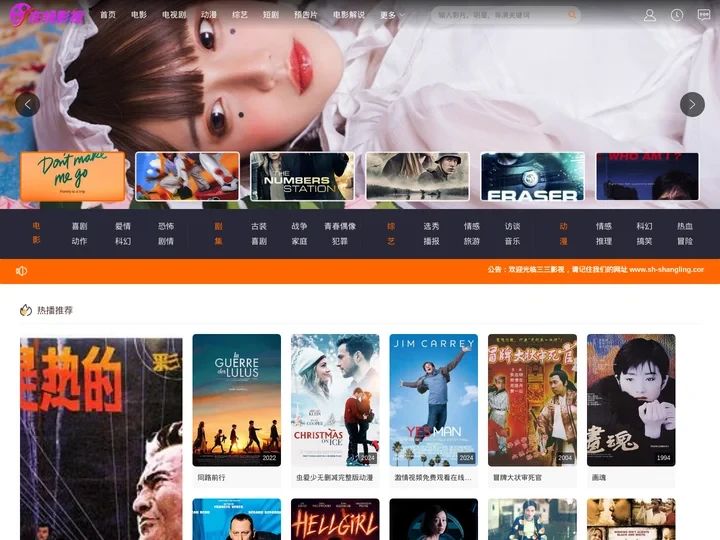Click the app download icon in the header

click(703, 15)
